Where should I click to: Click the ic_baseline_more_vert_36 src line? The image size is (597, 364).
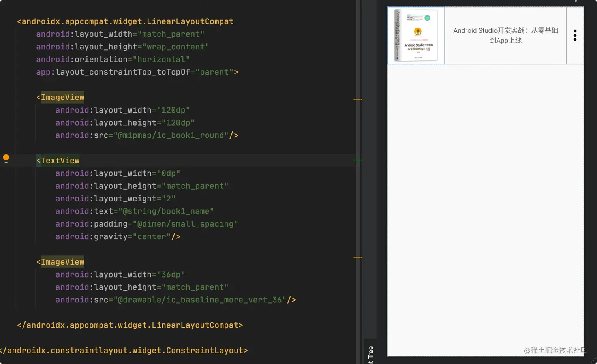click(176, 299)
